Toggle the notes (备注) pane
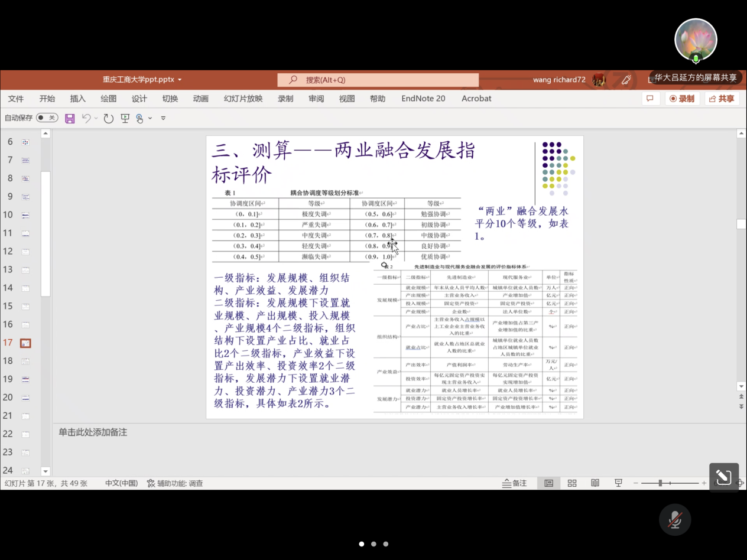Image resolution: width=747 pixels, height=560 pixels. (514, 483)
